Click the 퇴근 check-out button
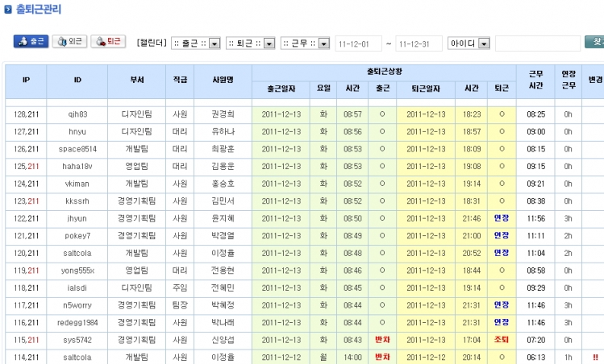This screenshot has width=604, height=364. (x=108, y=42)
